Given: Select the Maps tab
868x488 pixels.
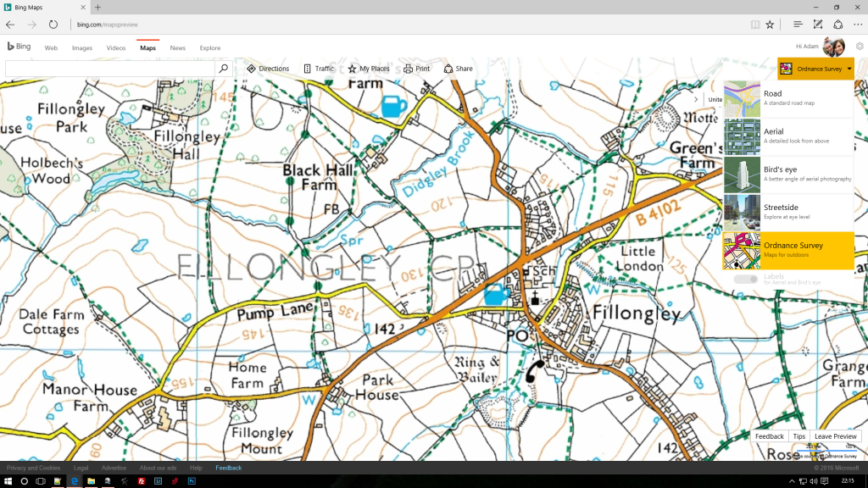Looking at the screenshot, I should (147, 48).
